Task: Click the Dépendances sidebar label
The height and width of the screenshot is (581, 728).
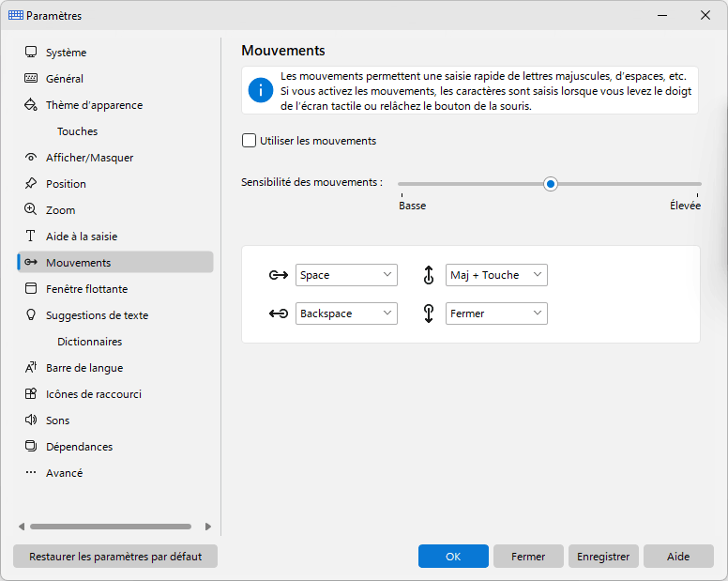Action: [80, 447]
